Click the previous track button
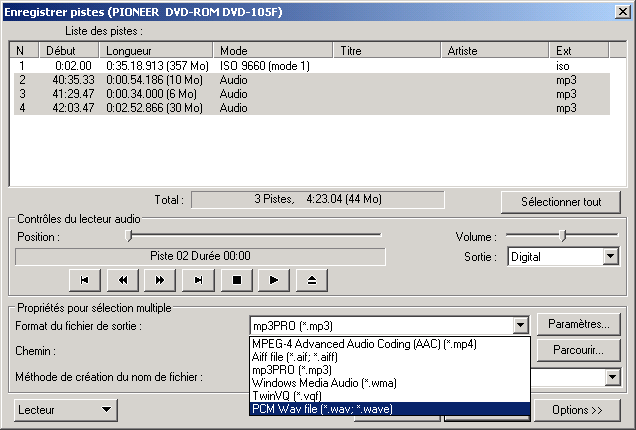636x430 pixels. [85, 280]
